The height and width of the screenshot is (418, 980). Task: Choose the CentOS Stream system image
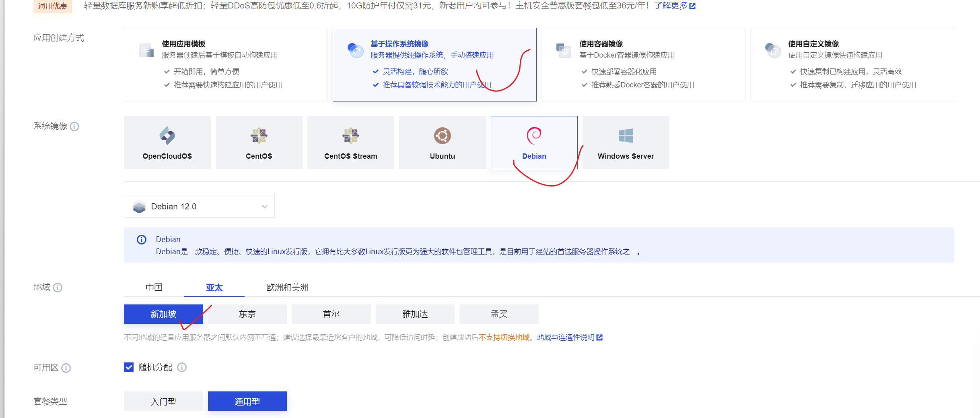pos(351,143)
